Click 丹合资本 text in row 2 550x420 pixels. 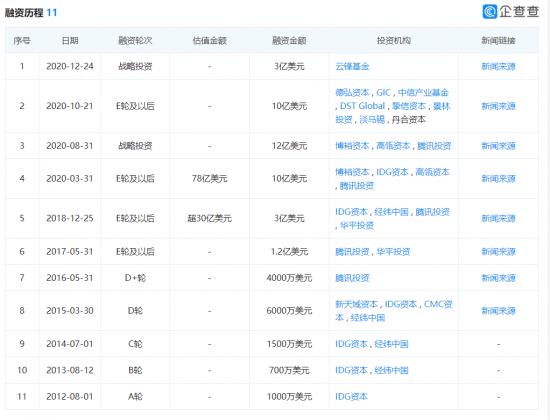click(409, 120)
